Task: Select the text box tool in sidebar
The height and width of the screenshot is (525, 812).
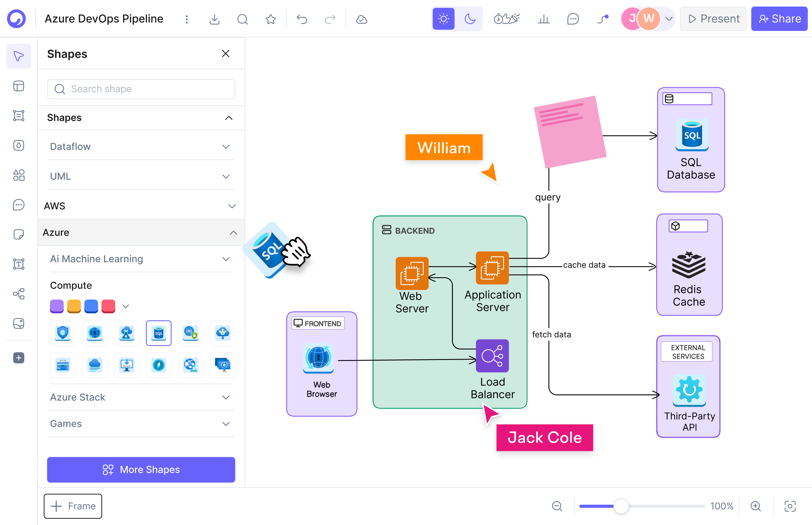Action: coord(19,264)
